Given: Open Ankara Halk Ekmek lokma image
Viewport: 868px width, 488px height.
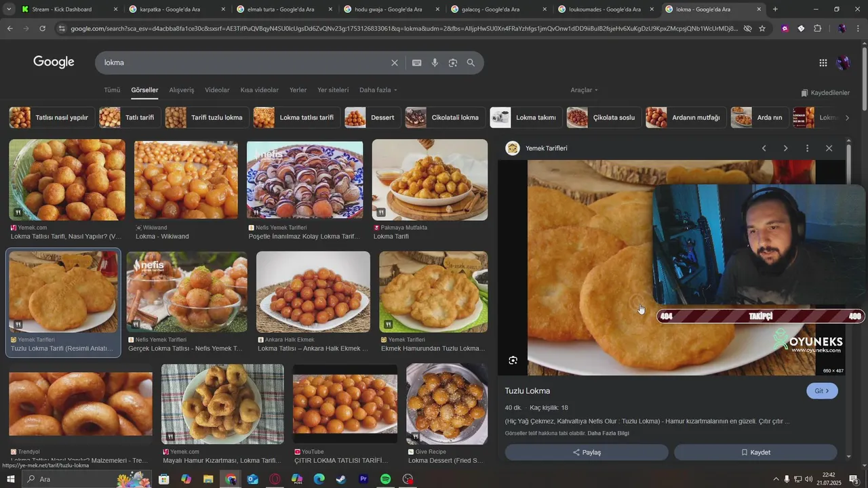Looking at the screenshot, I should pos(313,292).
